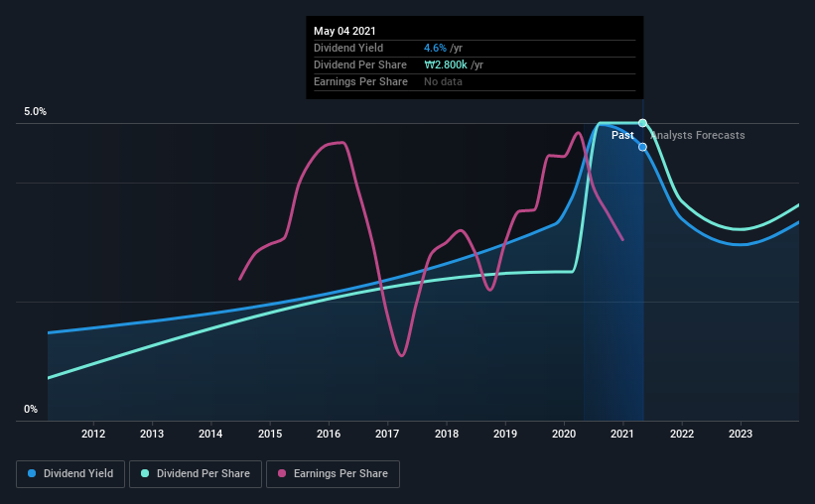This screenshot has height=504, width=815.
Task: Click the Analysts Forecasts label
Action: (698, 135)
